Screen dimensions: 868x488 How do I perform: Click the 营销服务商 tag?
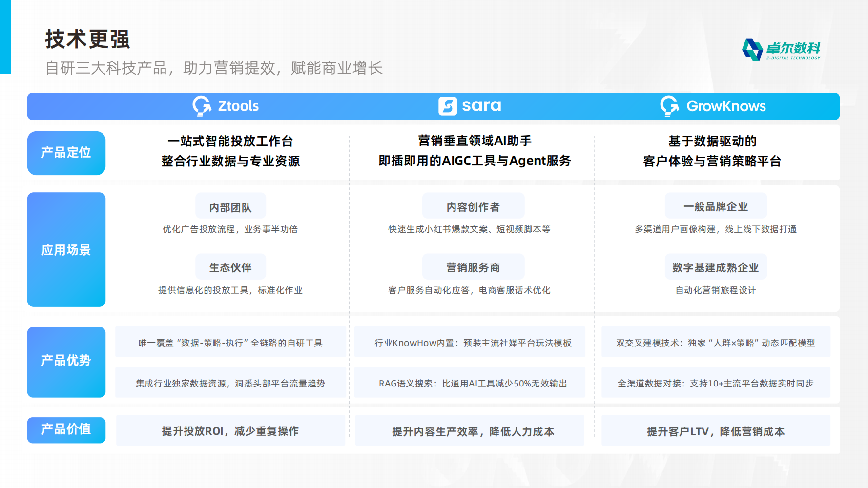(473, 267)
